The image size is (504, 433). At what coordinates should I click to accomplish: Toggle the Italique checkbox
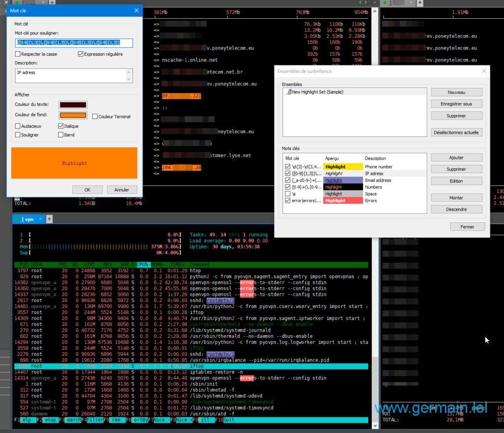[61, 126]
